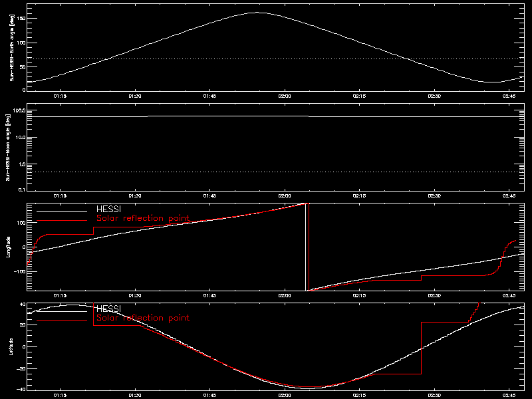Viewport: 532px width, 399px height.
Task: Click the -100 tick on Longitude axis
Action: click(x=20, y=272)
